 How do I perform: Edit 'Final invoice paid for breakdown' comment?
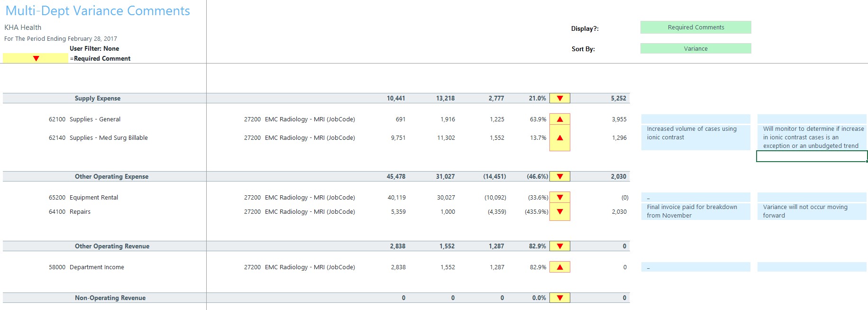pyautogui.click(x=695, y=211)
